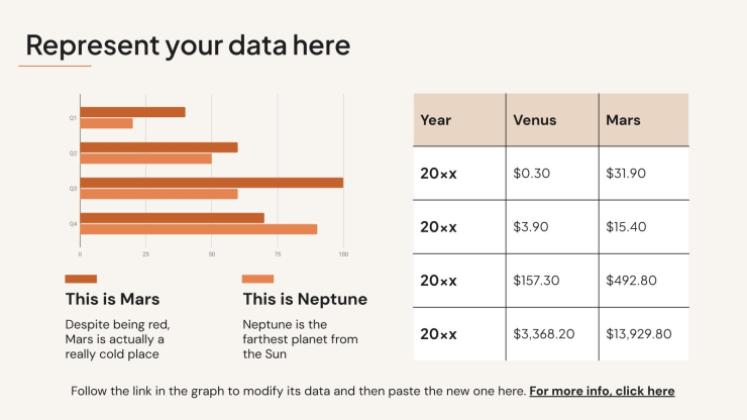The width and height of the screenshot is (747, 420).
Task: Click the "For more info, click here" link
Action: tap(602, 391)
